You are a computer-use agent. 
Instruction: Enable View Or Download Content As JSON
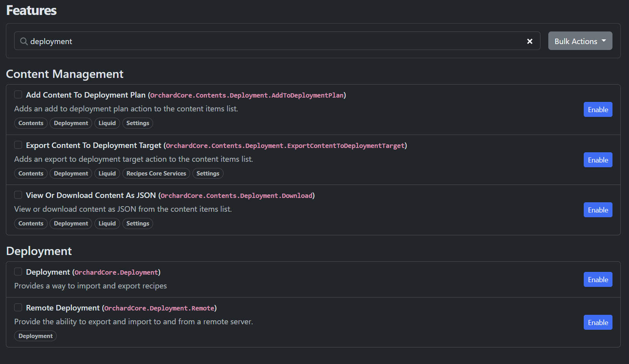598,210
